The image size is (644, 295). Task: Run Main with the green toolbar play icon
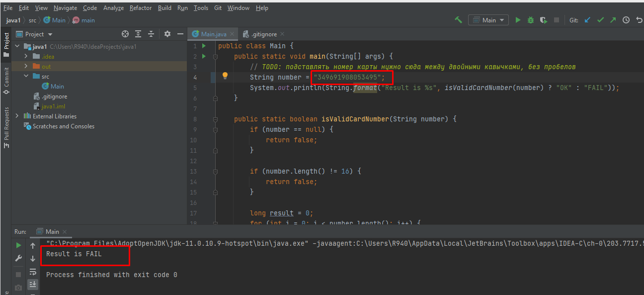click(518, 20)
